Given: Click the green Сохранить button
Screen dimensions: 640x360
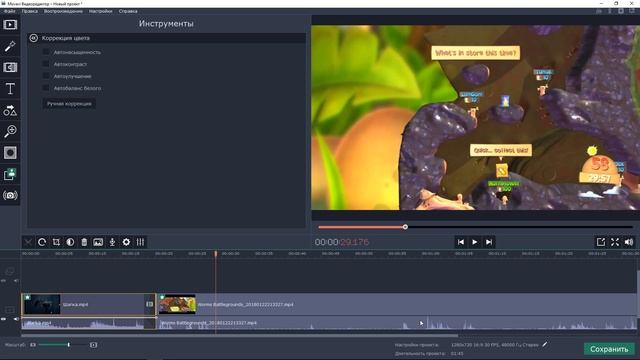Looking at the screenshot, I should click(x=609, y=349).
